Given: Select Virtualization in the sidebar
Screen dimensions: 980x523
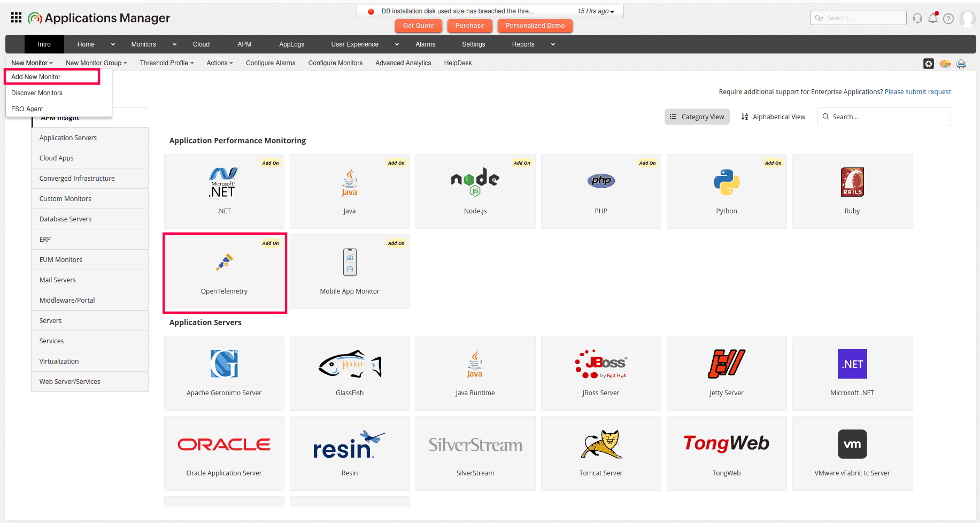Looking at the screenshot, I should pos(90,362).
